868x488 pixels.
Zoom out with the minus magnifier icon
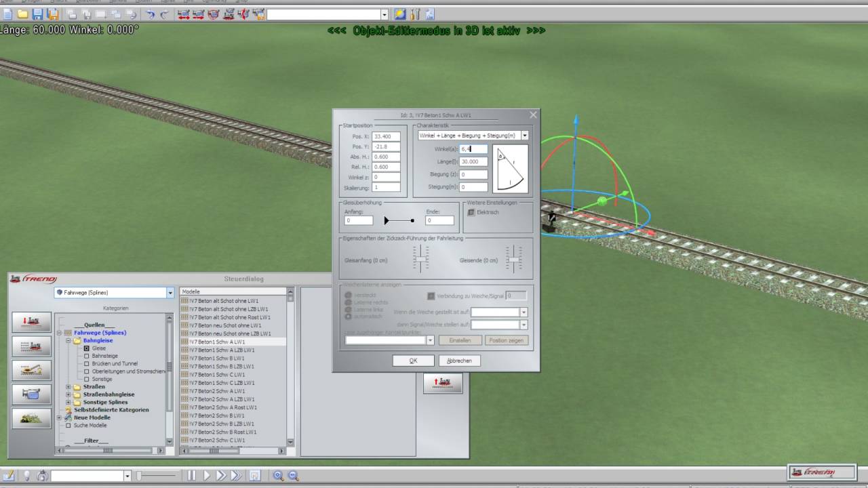[293, 476]
